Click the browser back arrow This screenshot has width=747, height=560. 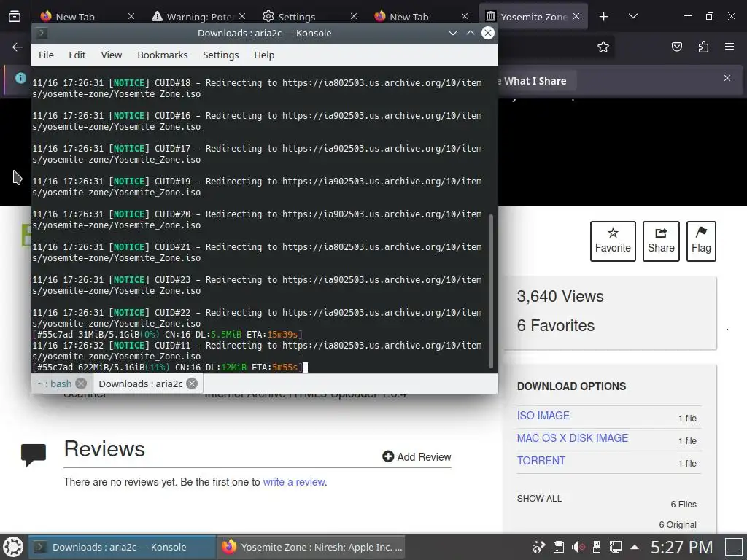pos(18,47)
